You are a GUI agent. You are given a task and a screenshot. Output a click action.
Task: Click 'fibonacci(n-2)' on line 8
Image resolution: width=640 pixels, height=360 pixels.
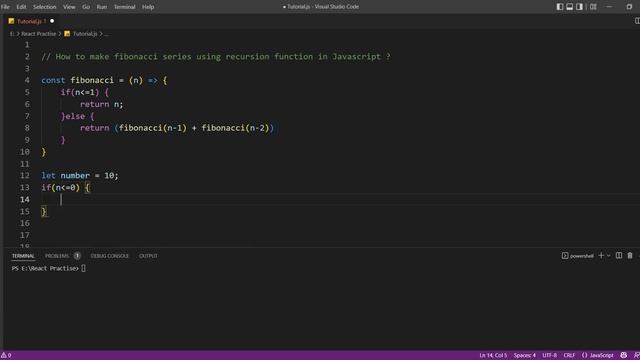[236, 128]
